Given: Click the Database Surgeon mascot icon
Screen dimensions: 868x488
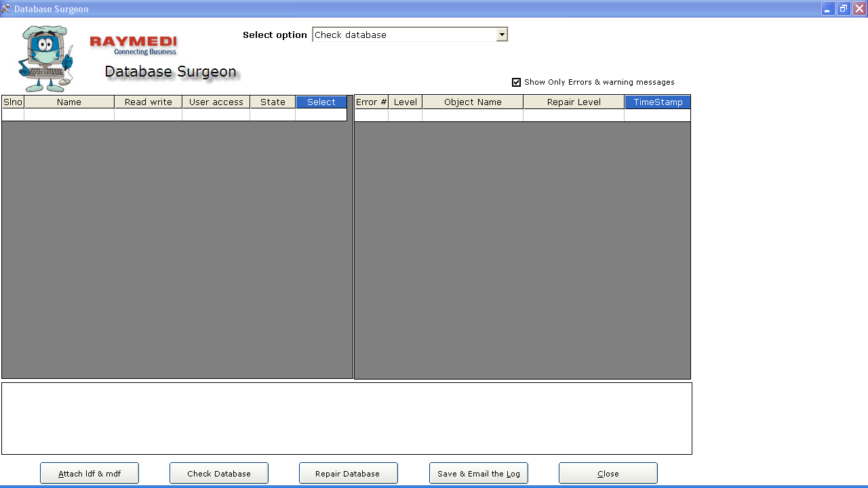Looking at the screenshot, I should click(46, 59).
